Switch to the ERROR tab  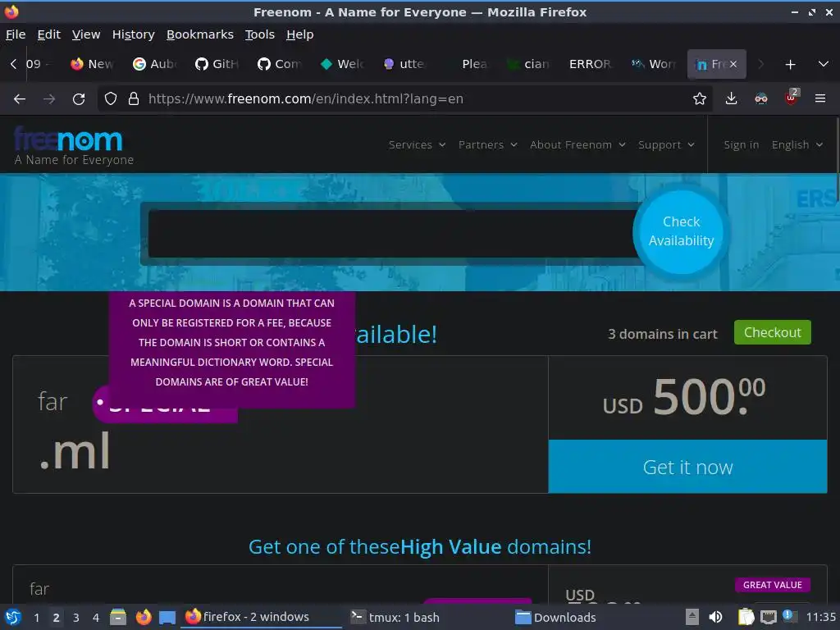click(x=590, y=64)
